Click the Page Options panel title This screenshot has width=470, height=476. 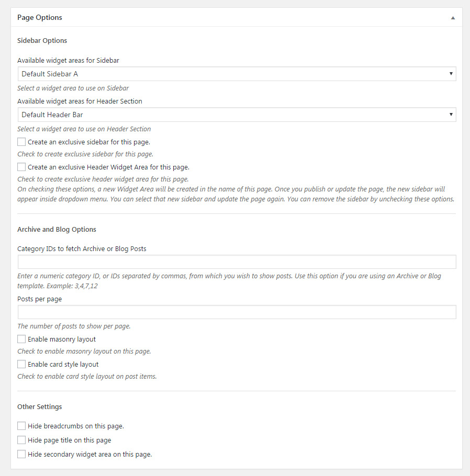click(x=40, y=18)
